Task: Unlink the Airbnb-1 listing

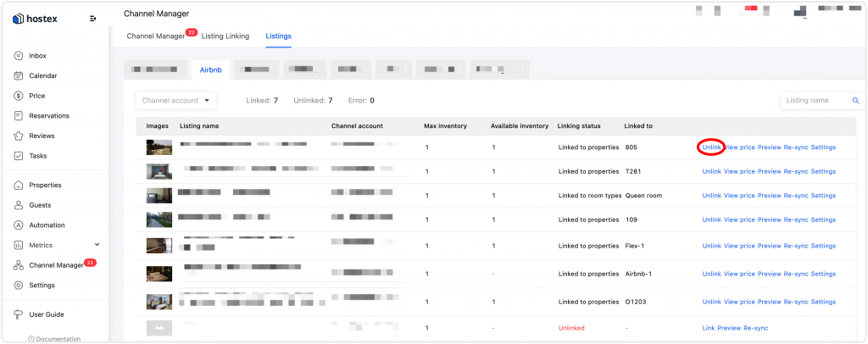Action: [x=711, y=274]
